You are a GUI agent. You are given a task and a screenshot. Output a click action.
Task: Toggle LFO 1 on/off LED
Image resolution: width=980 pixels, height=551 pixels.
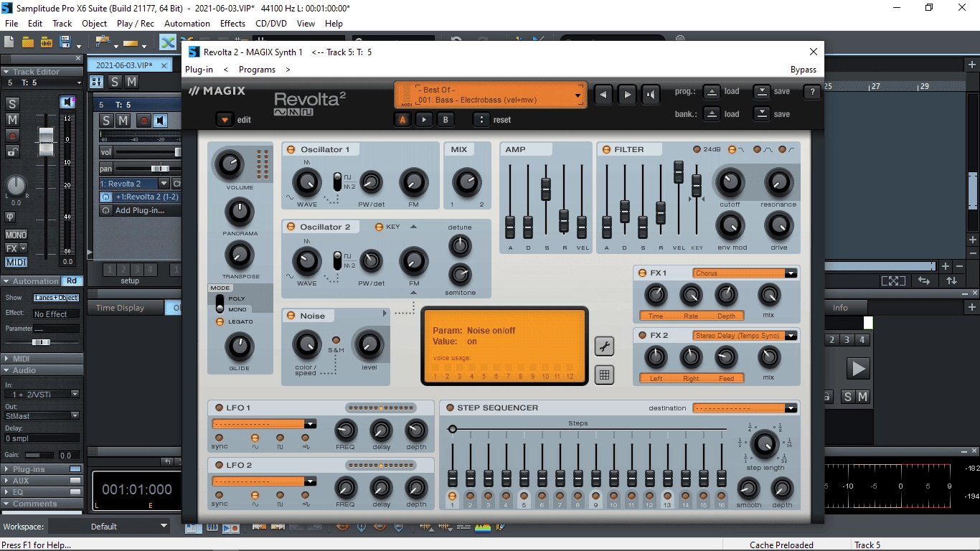[x=218, y=408]
